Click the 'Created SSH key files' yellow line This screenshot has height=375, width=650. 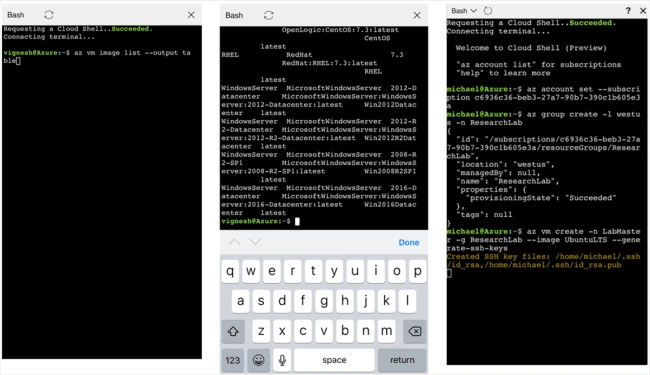[543, 261]
